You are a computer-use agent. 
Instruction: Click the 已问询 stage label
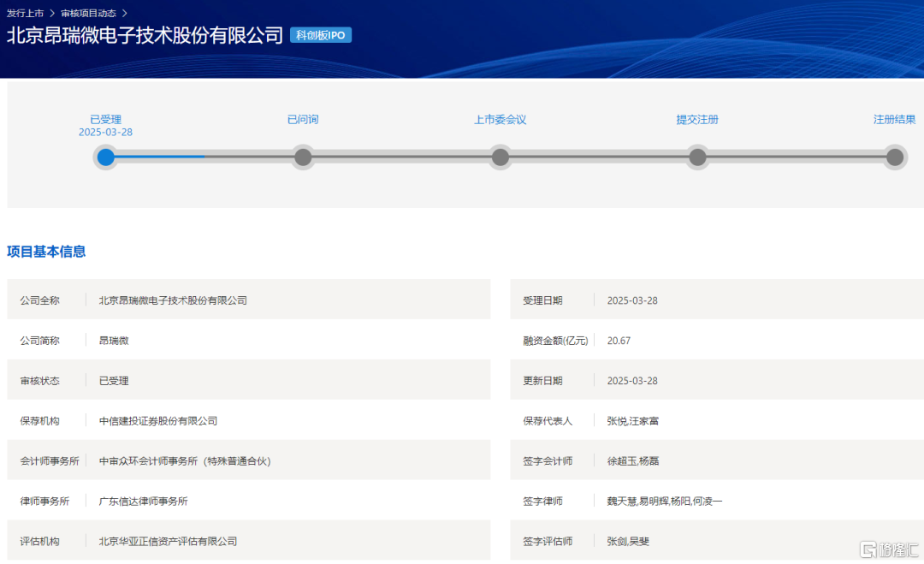pos(303,120)
